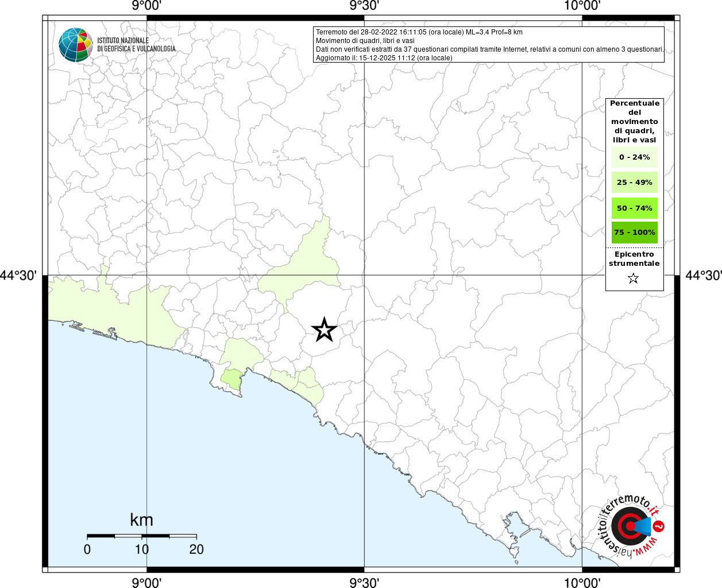Viewport: 722px width, 588px height.
Task: Click the black and white scale bar
Action: pos(142,536)
